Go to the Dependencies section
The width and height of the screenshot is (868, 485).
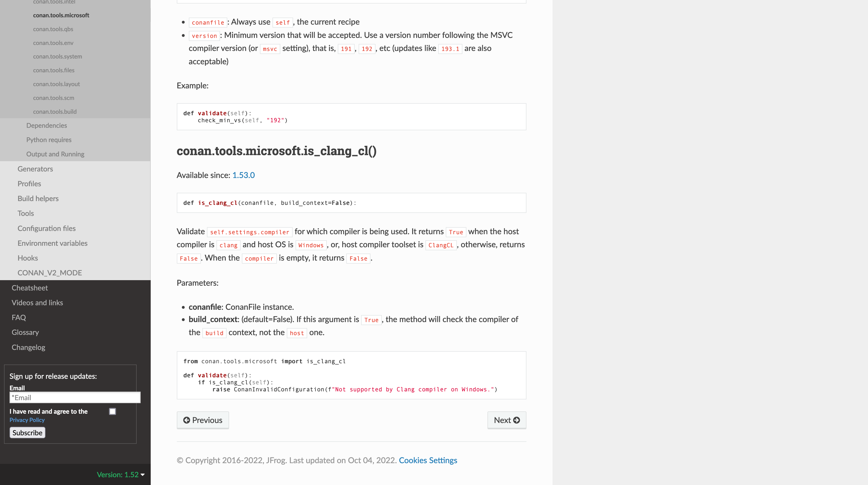(x=46, y=125)
